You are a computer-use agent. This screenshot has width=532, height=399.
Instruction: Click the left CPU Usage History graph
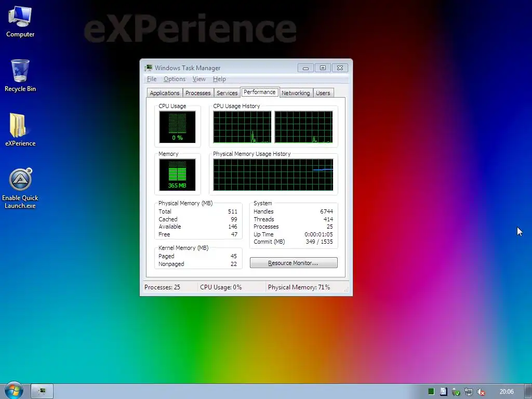pyautogui.click(x=242, y=127)
